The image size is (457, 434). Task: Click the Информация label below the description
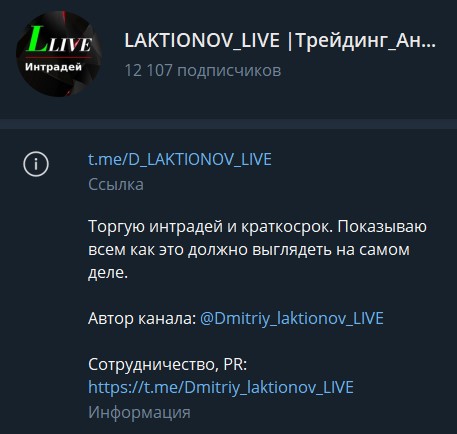point(139,412)
